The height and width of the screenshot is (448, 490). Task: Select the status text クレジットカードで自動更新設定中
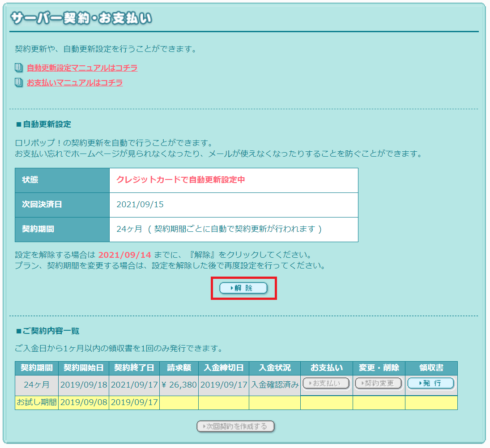coord(181,180)
